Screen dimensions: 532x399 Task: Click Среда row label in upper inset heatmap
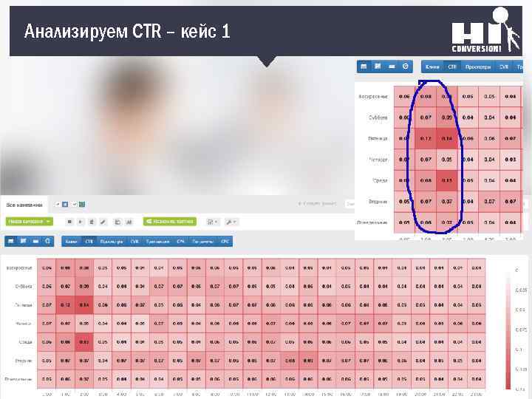(x=380, y=180)
